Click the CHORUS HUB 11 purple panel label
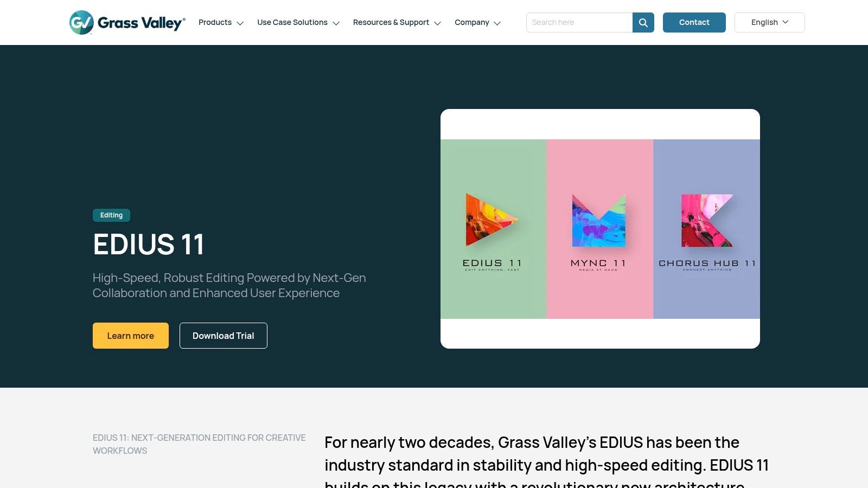The image size is (868, 488). (x=707, y=265)
